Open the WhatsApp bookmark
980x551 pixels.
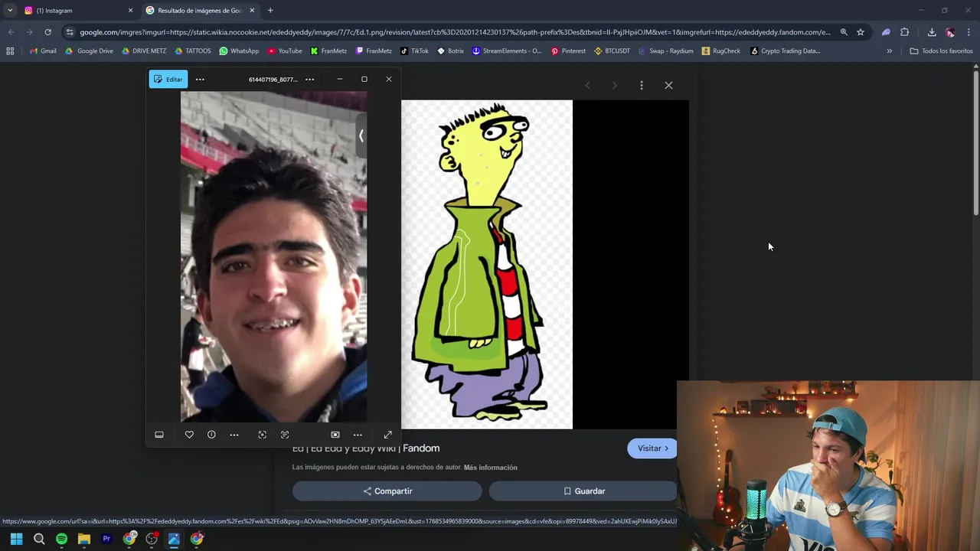239,51
